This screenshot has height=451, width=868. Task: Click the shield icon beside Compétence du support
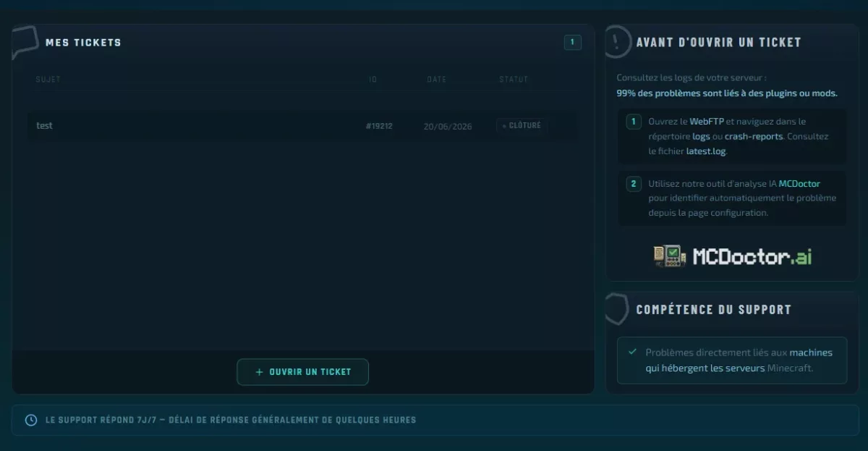click(616, 309)
